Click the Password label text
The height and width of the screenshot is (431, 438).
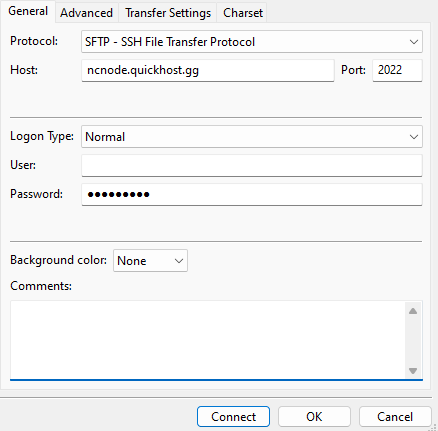pyautogui.click(x=36, y=194)
